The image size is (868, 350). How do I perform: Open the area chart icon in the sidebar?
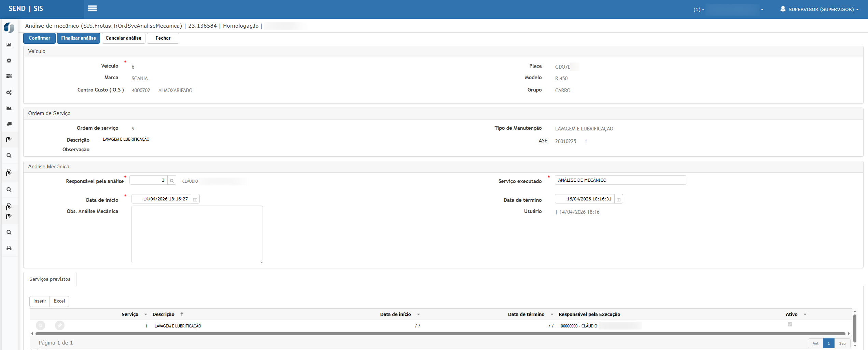tap(9, 108)
